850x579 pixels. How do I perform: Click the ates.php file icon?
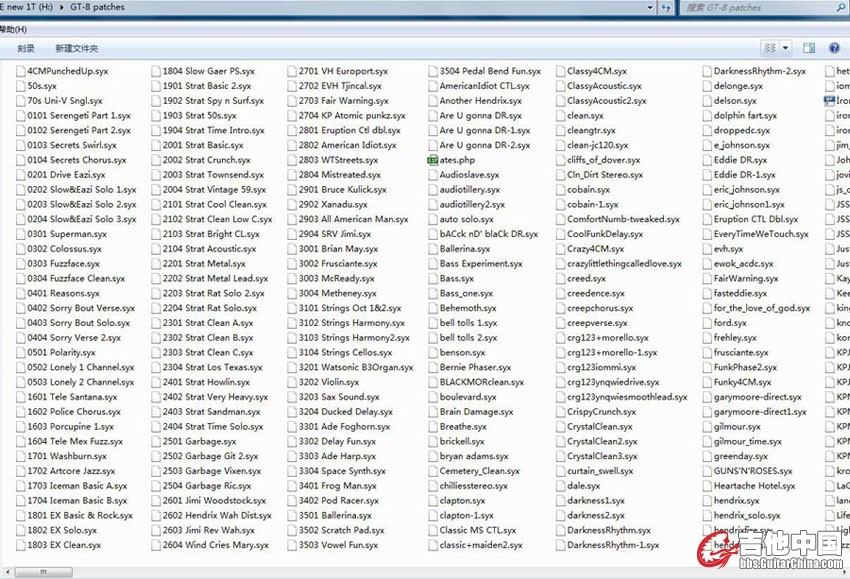[432, 160]
